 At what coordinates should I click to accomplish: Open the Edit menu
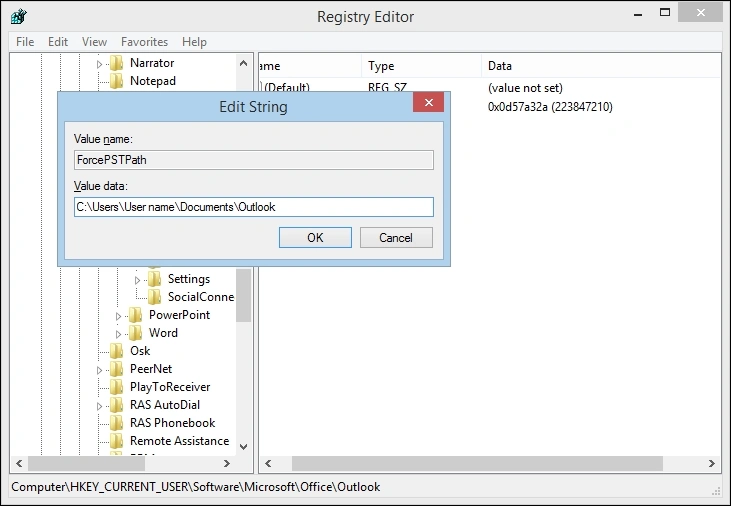click(58, 42)
